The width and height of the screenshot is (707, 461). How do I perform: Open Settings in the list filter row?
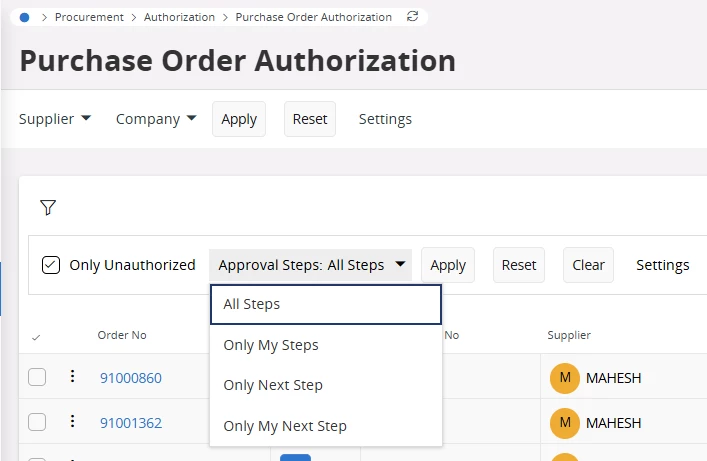coord(663,265)
